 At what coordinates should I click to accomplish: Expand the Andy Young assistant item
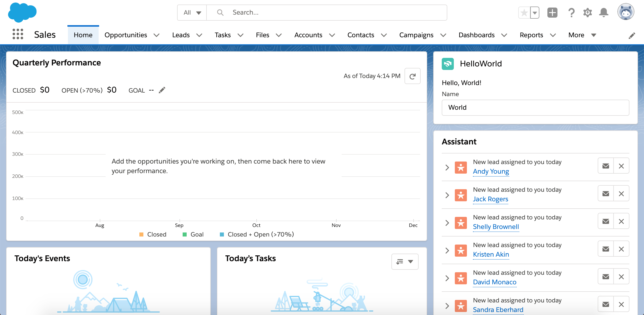[x=447, y=168]
